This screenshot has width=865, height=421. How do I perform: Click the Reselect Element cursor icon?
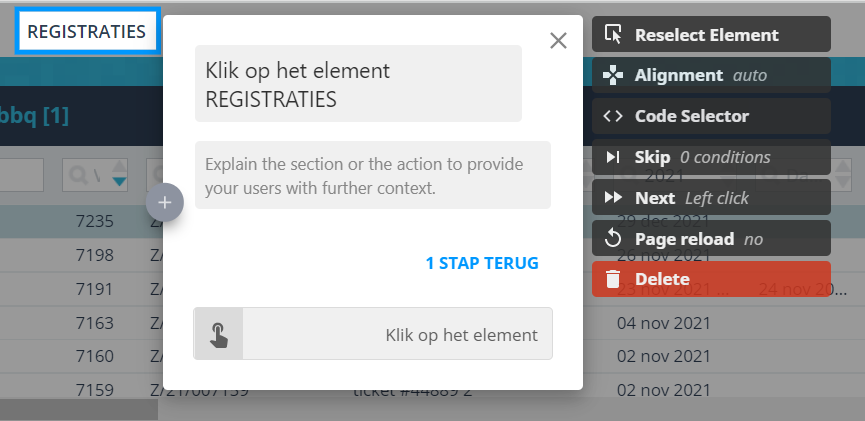613,35
